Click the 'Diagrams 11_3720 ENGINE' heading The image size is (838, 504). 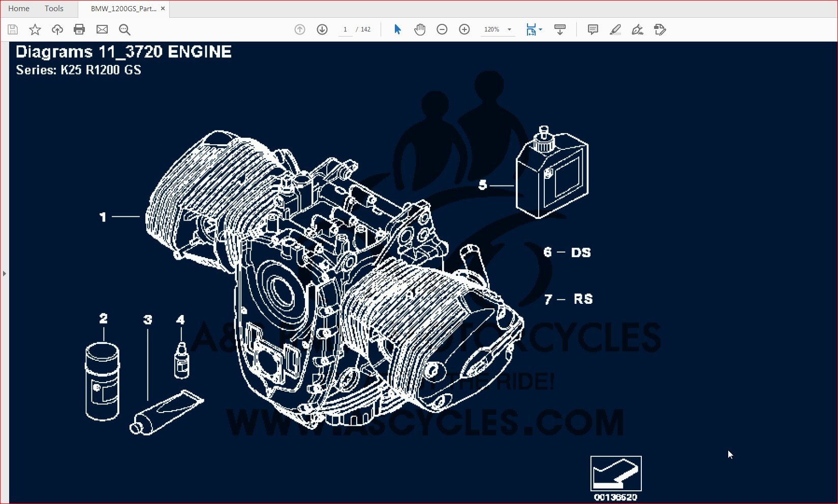[x=123, y=52]
